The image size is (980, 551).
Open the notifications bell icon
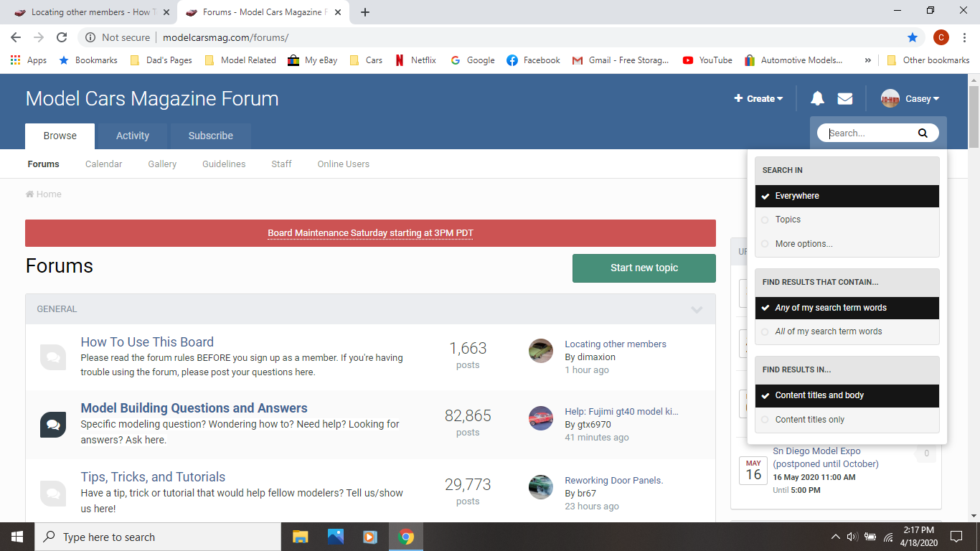pos(817,99)
